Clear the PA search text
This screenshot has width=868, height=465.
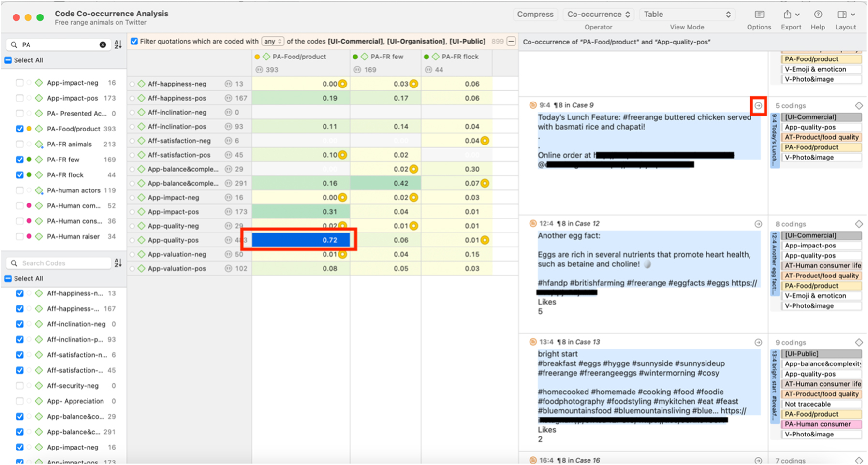[103, 44]
